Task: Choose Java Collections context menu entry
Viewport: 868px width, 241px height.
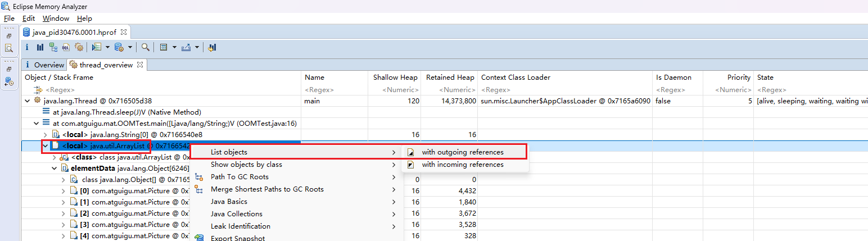Action: click(295, 214)
